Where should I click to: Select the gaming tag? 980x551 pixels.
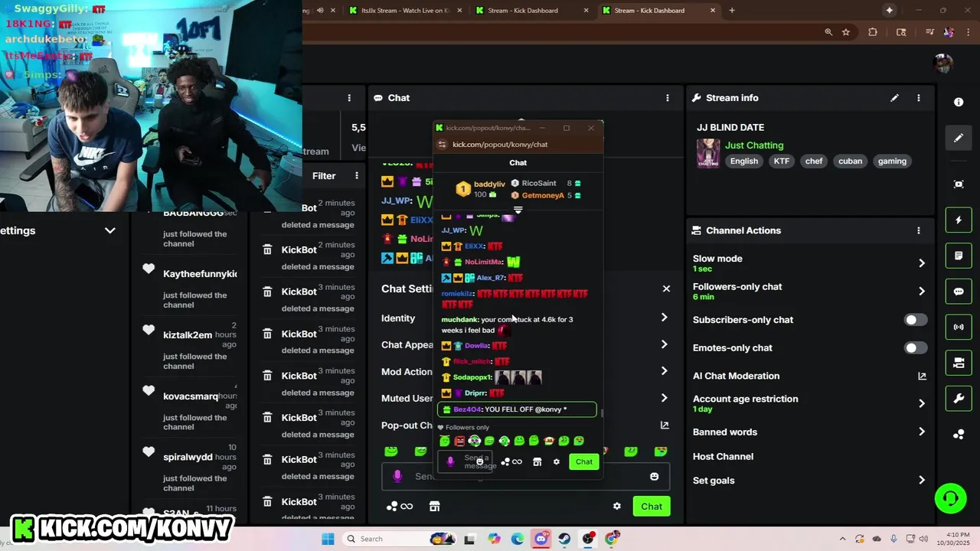pos(892,161)
